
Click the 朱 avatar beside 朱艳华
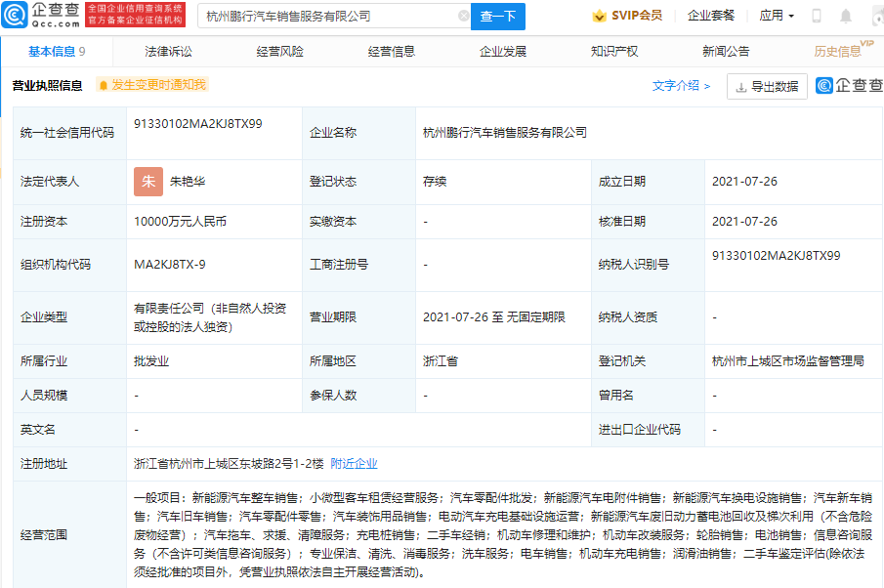click(x=147, y=182)
